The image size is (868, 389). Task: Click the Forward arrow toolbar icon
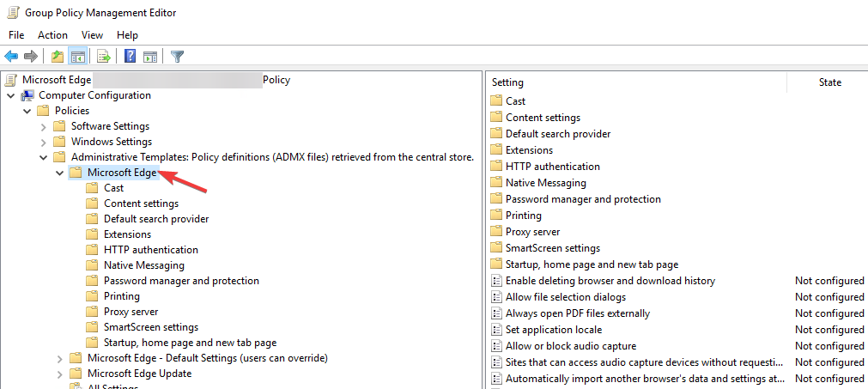(31, 57)
